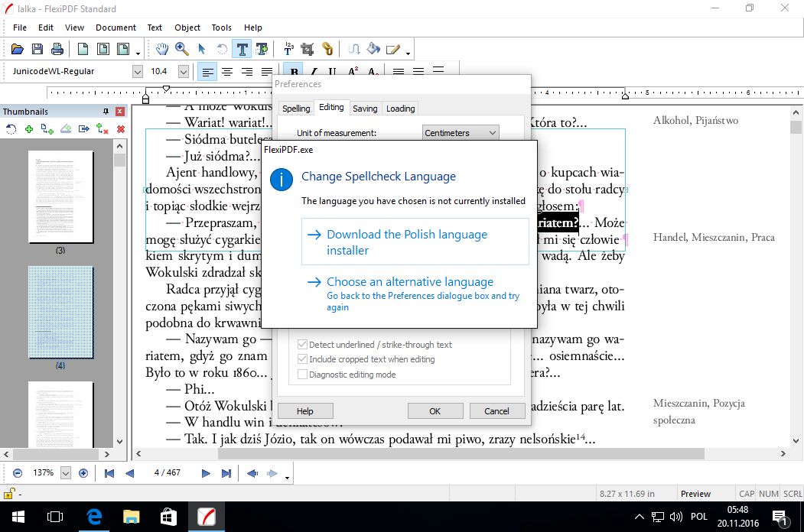The width and height of the screenshot is (804, 532).
Task: Open the Document menu
Action: (116, 28)
